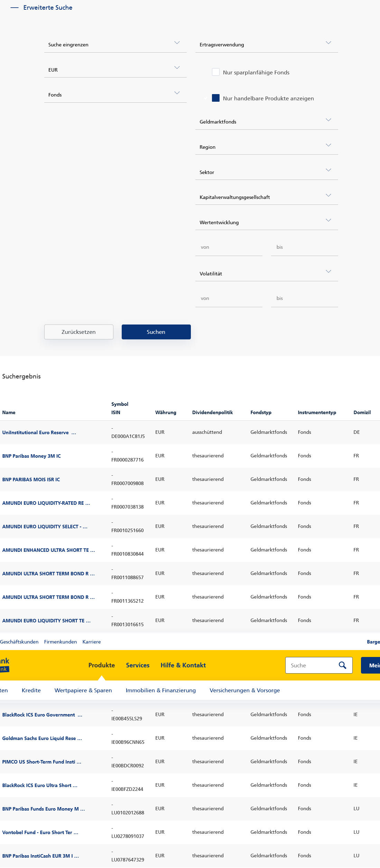The width and height of the screenshot is (380, 868).
Task: Open the Volatilität dropdown
Action: click(267, 273)
